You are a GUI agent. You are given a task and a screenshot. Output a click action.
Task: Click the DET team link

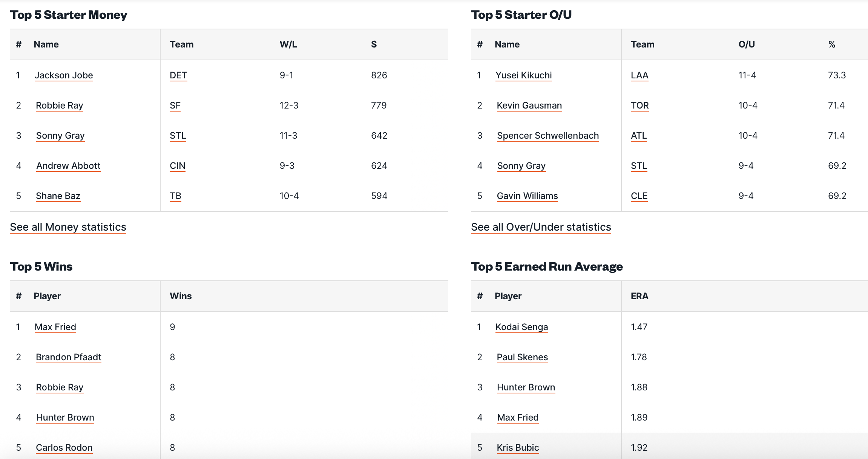(x=178, y=75)
